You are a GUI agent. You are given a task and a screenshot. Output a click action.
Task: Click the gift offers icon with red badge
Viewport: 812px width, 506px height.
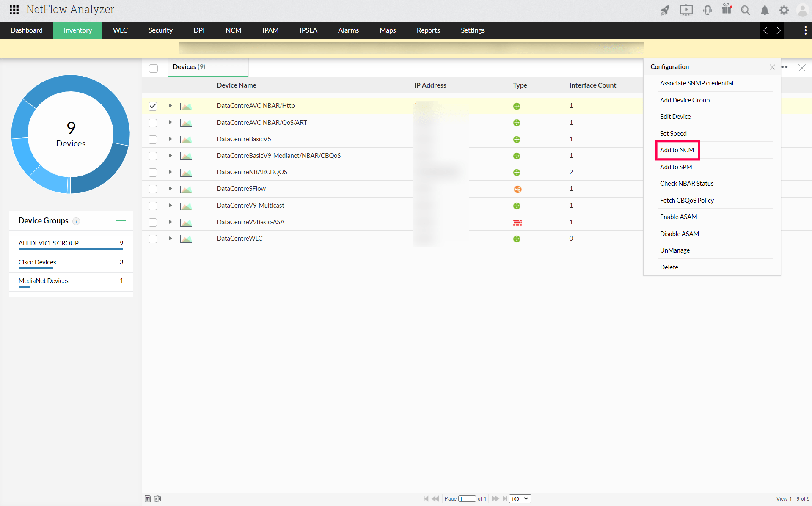pos(727,9)
